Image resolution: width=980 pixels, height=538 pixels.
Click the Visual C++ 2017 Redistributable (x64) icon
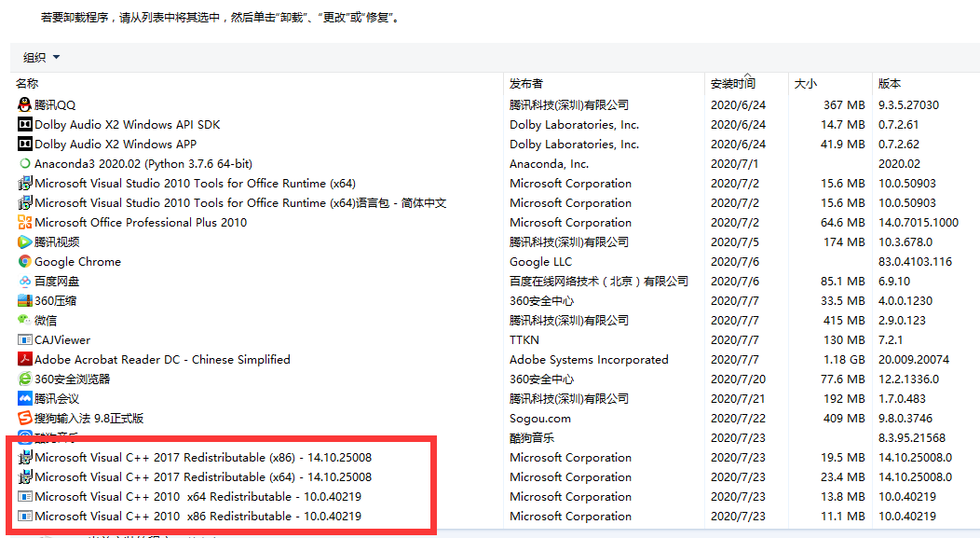(x=25, y=476)
